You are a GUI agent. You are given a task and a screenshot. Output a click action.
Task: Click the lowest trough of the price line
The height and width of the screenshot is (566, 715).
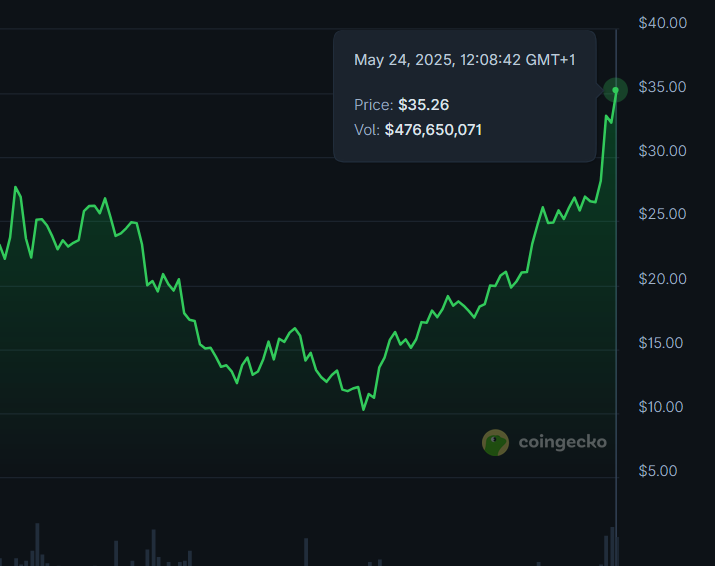pos(364,409)
